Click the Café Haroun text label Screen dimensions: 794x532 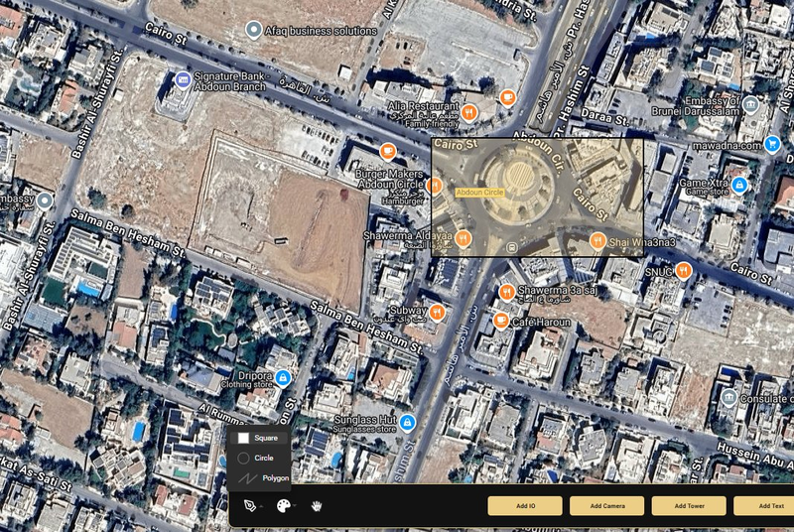[541, 322]
